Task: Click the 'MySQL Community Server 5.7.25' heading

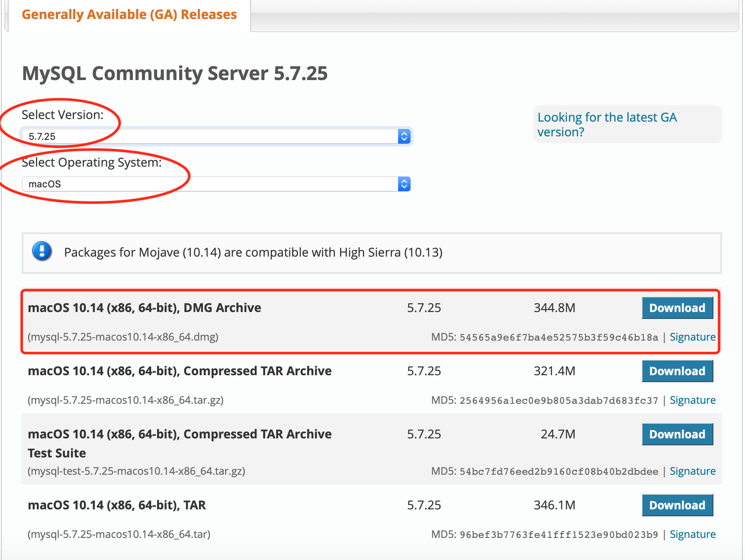Action: (x=175, y=73)
